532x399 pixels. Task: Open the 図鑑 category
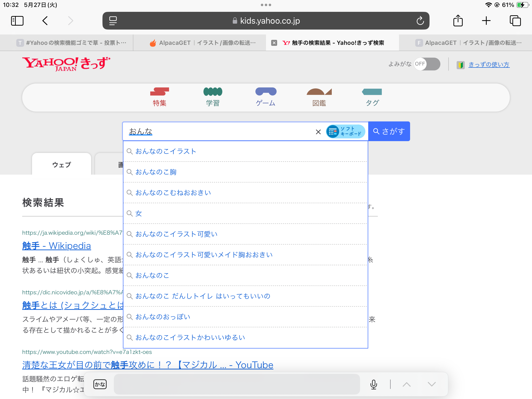click(319, 97)
